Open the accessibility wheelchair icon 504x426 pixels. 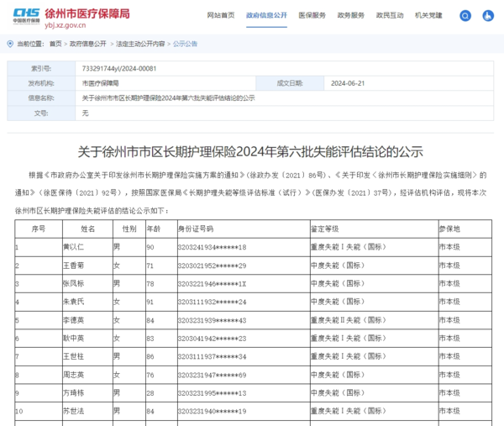point(488,15)
